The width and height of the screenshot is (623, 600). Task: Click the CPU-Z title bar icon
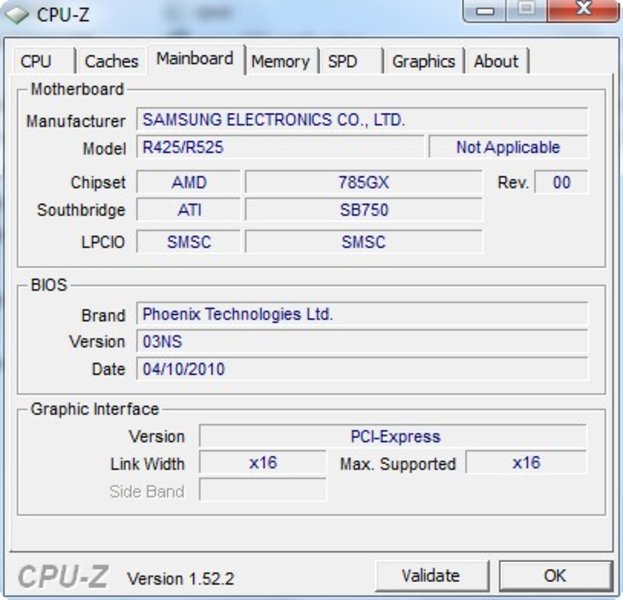pos(16,15)
